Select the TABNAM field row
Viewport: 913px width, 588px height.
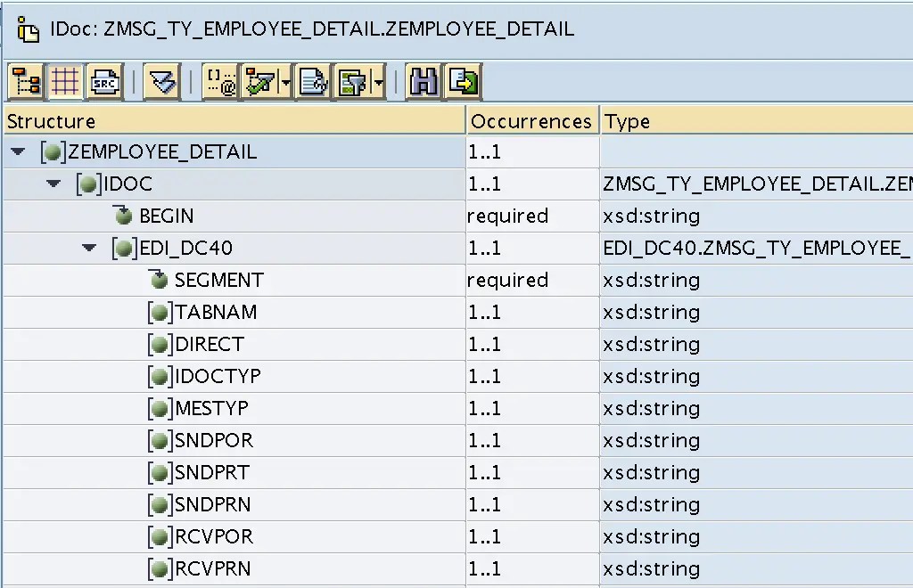[x=207, y=312]
